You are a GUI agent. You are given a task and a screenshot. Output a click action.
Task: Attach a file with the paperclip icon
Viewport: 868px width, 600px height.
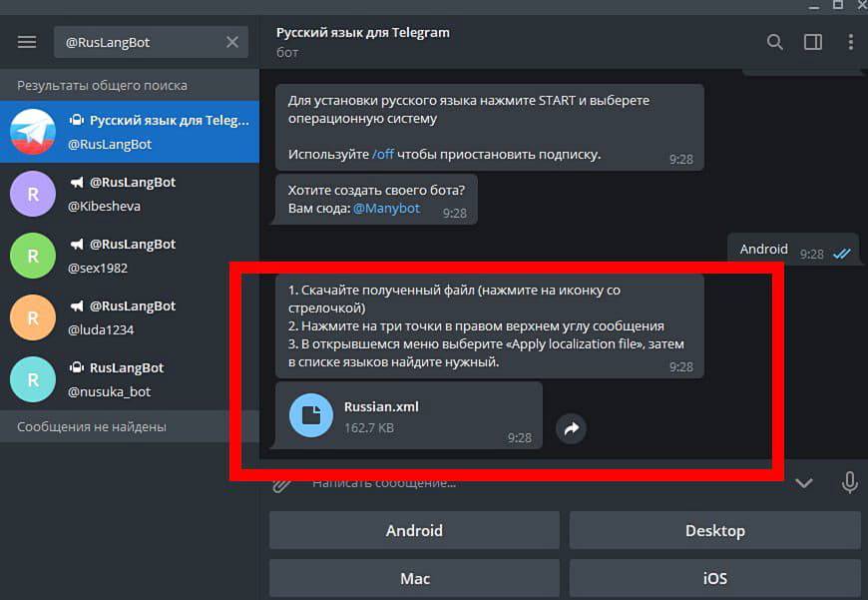click(x=282, y=483)
